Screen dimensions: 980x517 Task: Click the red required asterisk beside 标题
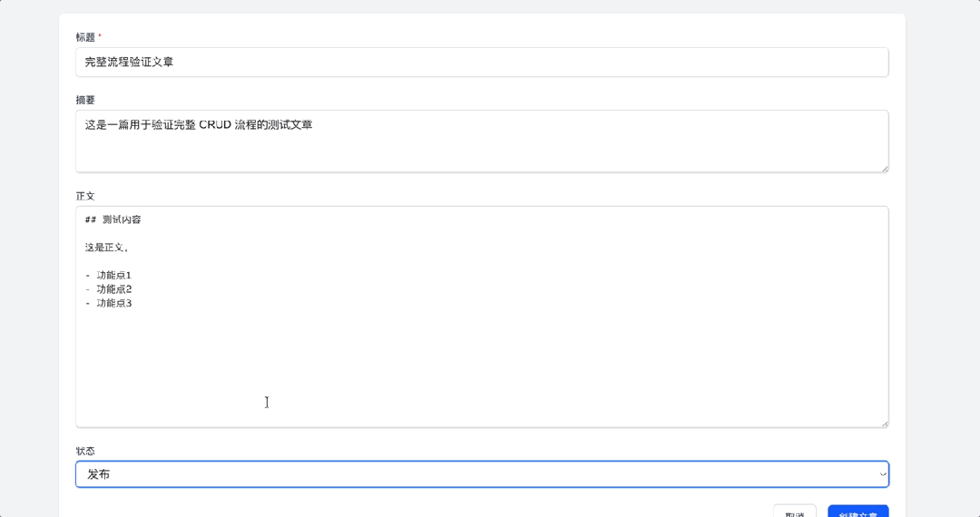[x=100, y=37]
